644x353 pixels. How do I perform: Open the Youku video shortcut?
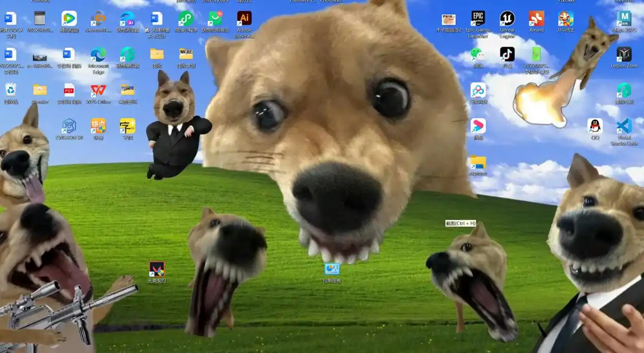pos(478,126)
